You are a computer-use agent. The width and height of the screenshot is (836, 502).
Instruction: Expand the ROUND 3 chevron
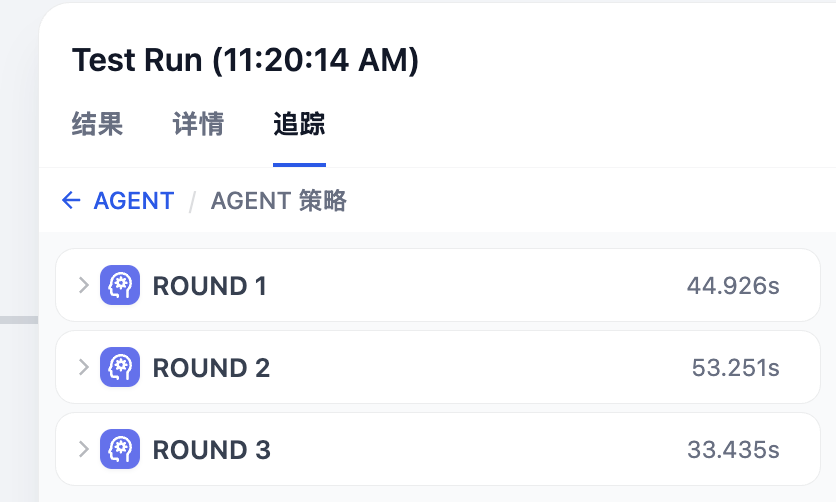[83, 449]
